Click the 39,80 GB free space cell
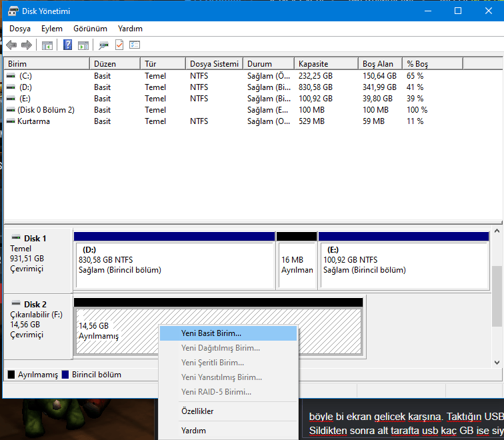The image size is (504, 440). (x=378, y=99)
